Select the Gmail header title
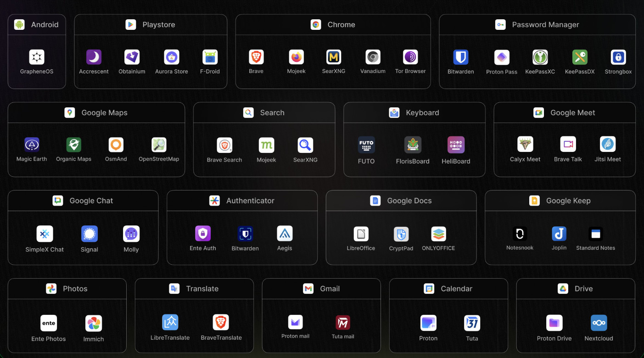Viewport: 644px width, 358px height. coord(330,289)
